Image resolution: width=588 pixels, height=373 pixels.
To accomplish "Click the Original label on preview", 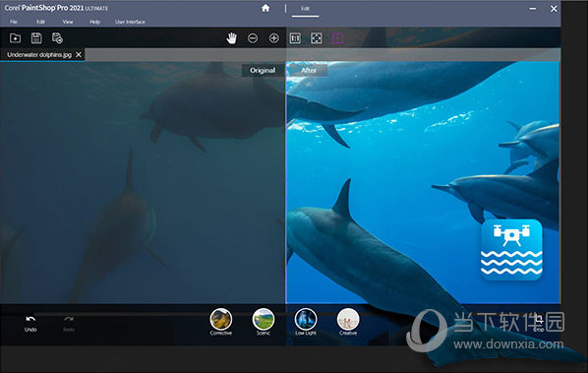I will tap(263, 70).
